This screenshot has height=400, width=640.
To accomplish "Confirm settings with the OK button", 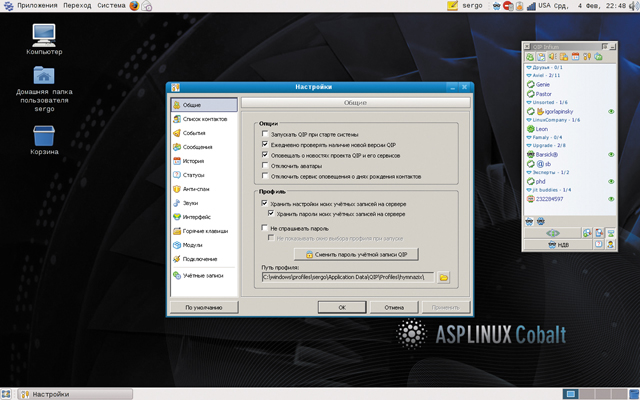I will (342, 307).
